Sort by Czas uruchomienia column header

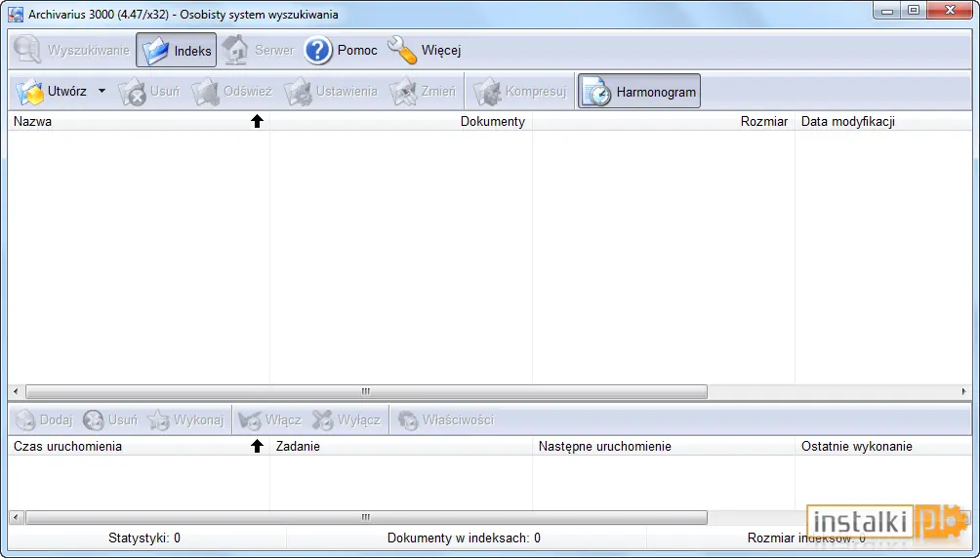pyautogui.click(x=139, y=446)
